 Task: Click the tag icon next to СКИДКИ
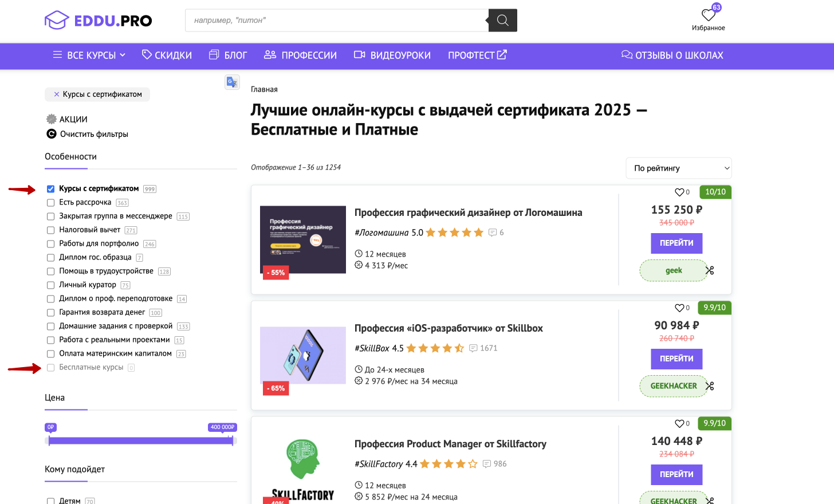click(147, 54)
